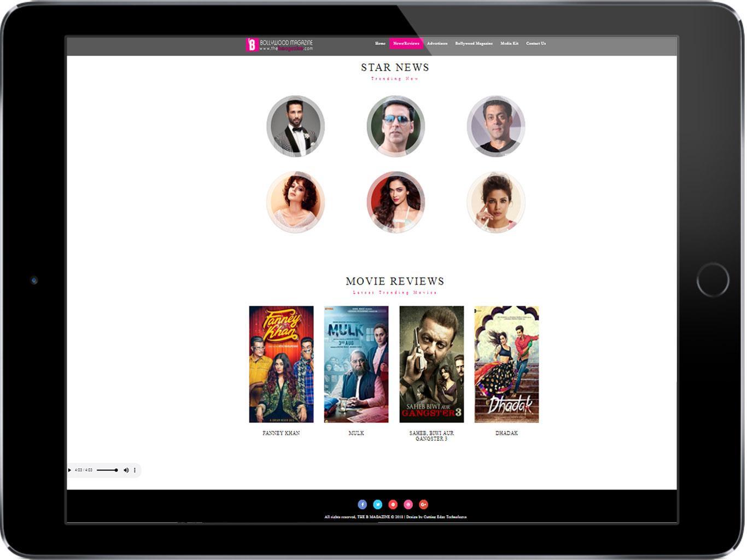Click the SAHEB, BIWI AUR GANGSTER 3 title
Screen dimensions: 747x560
pos(431,436)
